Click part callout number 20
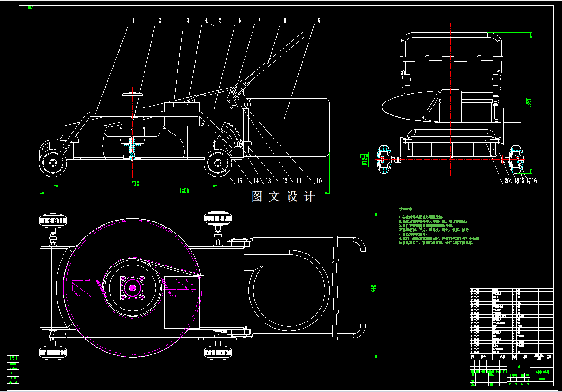 point(506,181)
